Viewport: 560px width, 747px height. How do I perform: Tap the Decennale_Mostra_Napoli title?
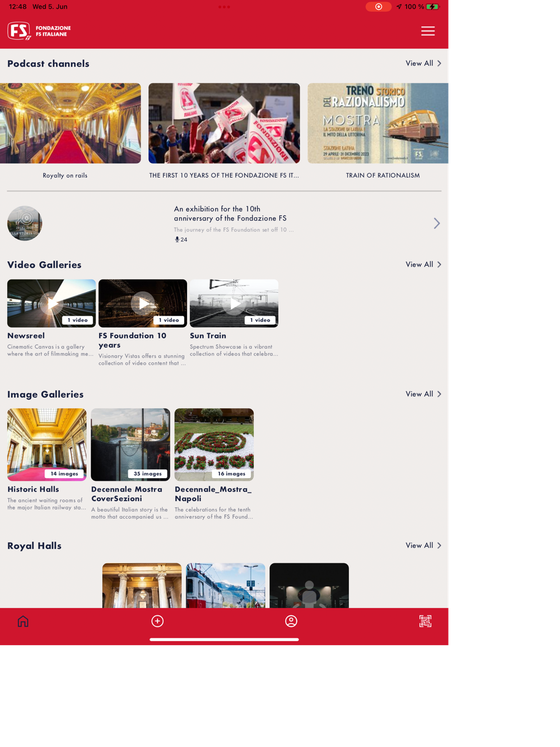213,494
